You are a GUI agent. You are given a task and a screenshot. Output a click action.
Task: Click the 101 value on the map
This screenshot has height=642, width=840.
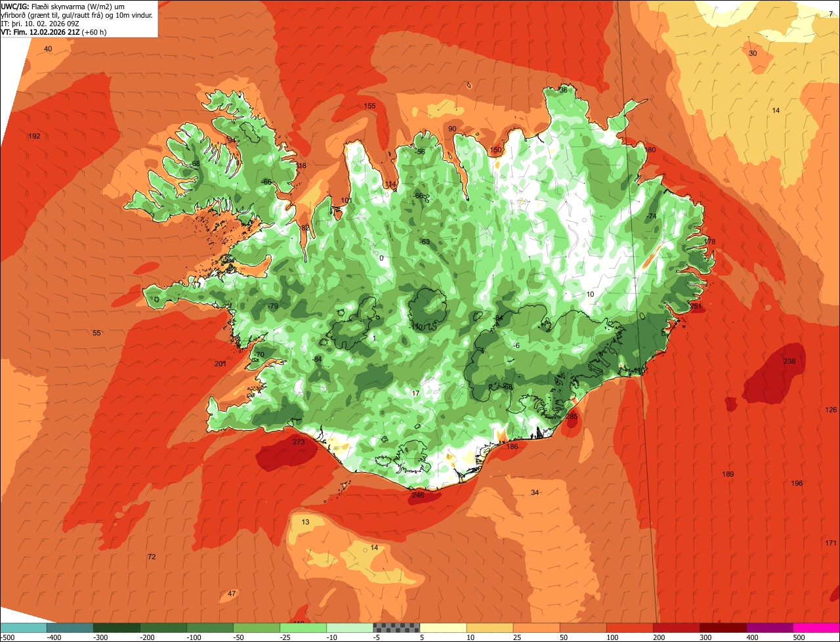click(346, 200)
